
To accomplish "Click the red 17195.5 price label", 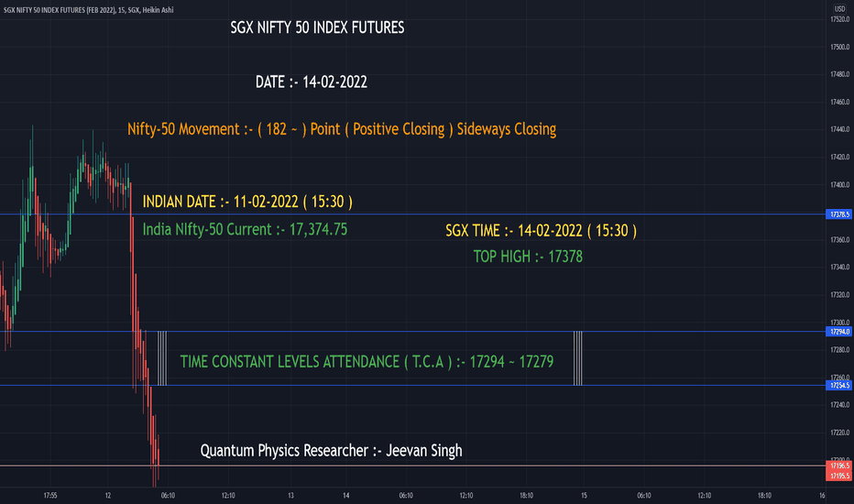I will [839, 476].
